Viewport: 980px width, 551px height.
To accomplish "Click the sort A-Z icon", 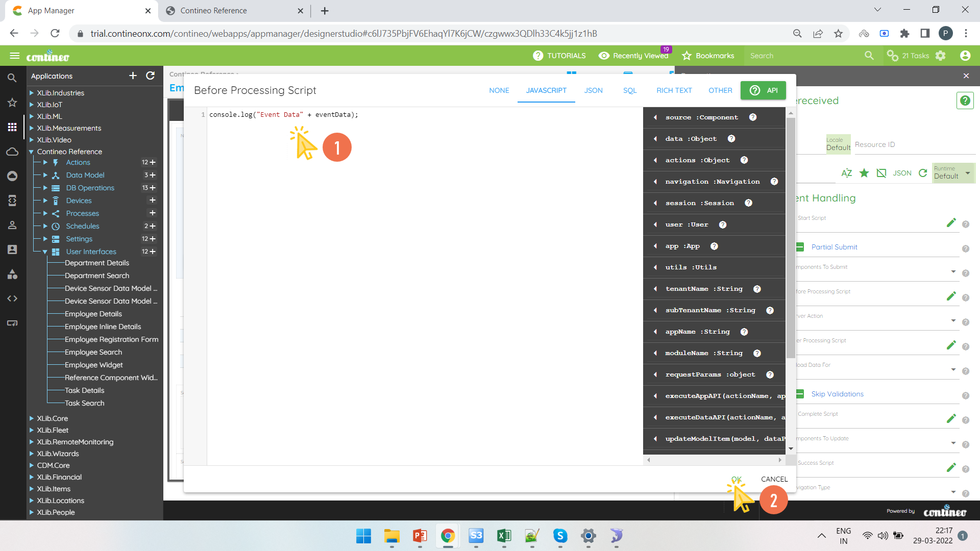I will (x=846, y=173).
